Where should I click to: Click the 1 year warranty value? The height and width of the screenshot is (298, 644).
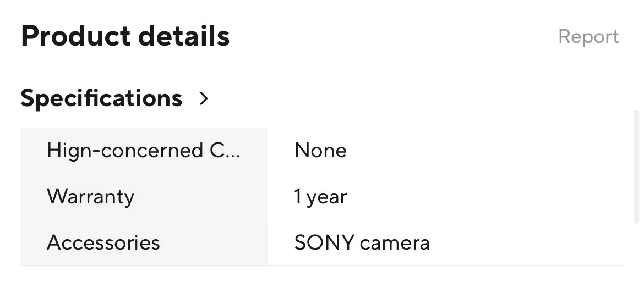point(320,197)
